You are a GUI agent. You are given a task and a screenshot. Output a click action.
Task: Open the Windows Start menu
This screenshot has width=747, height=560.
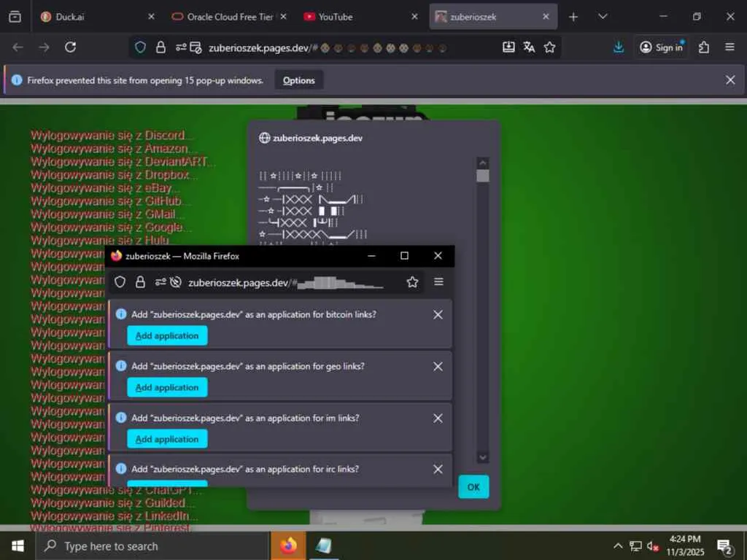click(x=18, y=545)
